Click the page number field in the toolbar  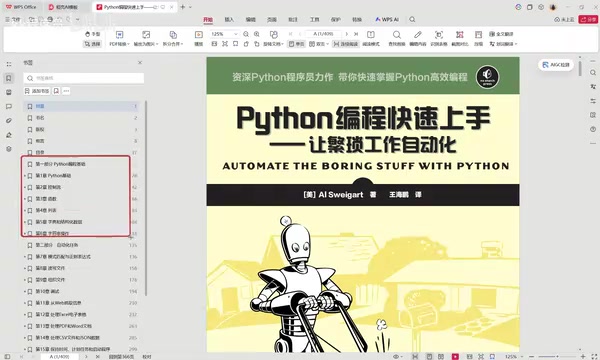pos(323,34)
